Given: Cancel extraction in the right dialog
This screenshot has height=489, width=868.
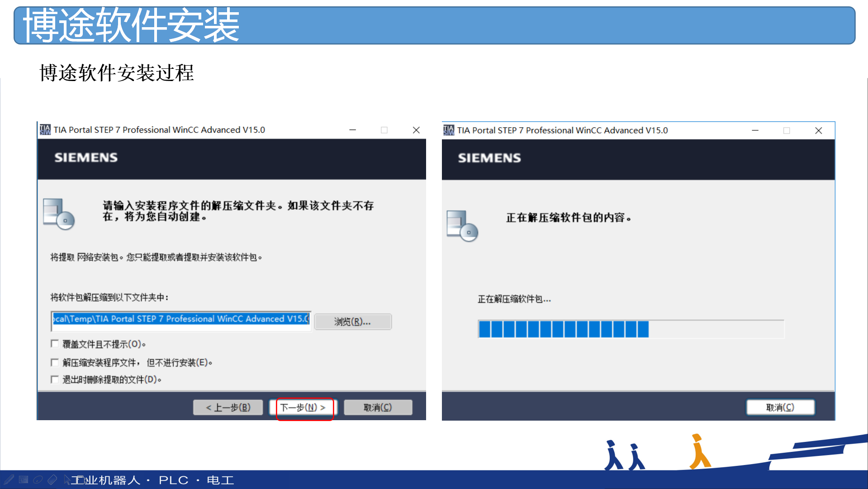Looking at the screenshot, I should pyautogui.click(x=780, y=407).
